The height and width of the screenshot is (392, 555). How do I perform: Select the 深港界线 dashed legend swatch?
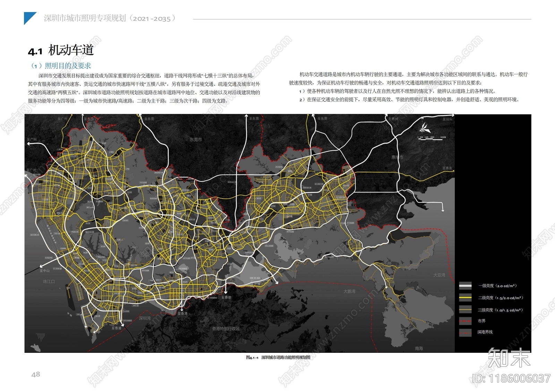(466, 332)
